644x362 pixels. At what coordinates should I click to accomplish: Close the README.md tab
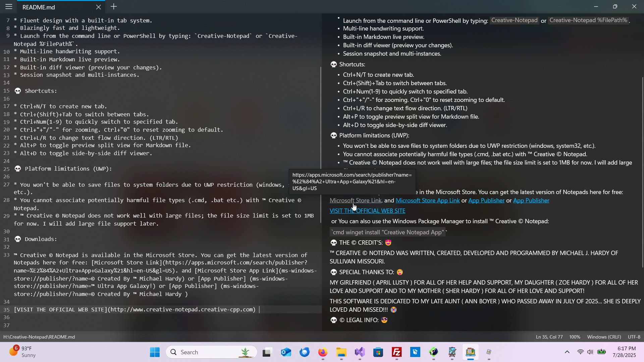(x=98, y=7)
